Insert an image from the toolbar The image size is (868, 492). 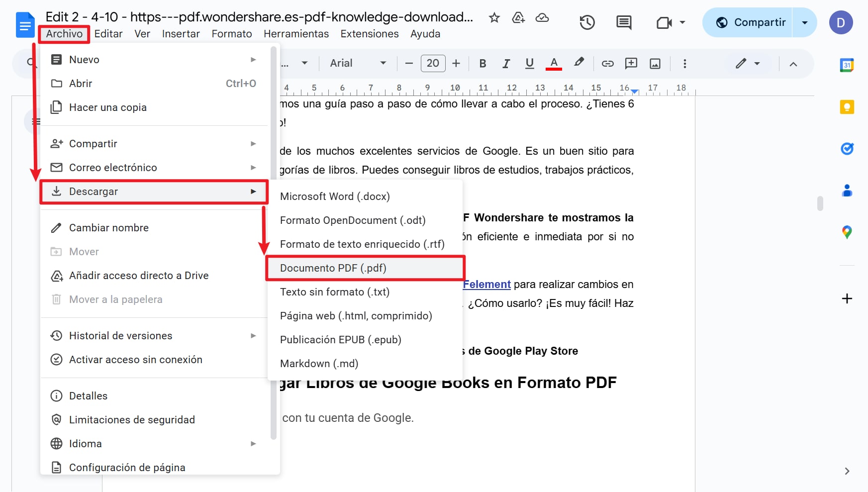tap(655, 63)
